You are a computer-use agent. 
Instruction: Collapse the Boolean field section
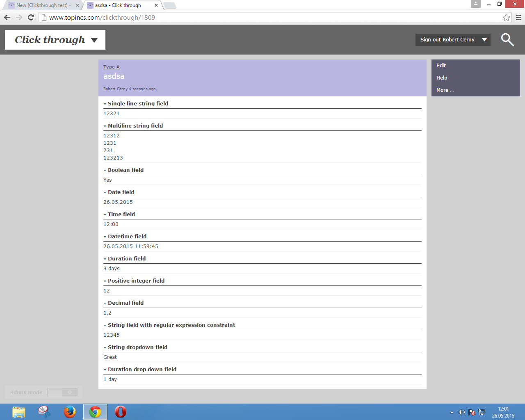[105, 170]
